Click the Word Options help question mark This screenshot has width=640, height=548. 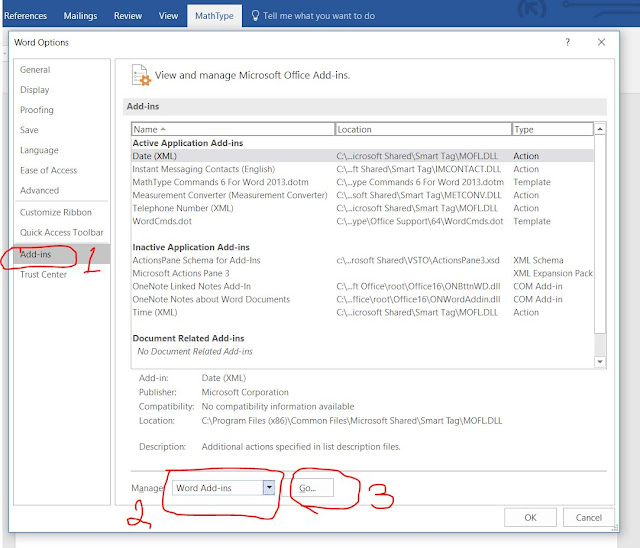(567, 42)
